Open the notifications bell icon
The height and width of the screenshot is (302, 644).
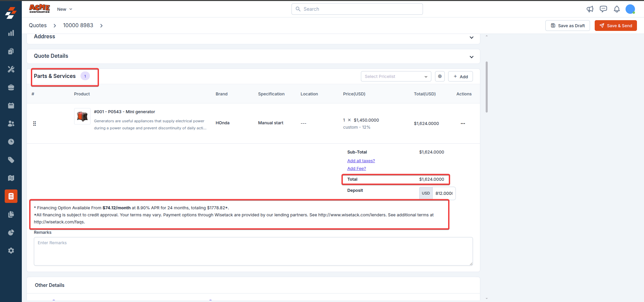pos(617,9)
